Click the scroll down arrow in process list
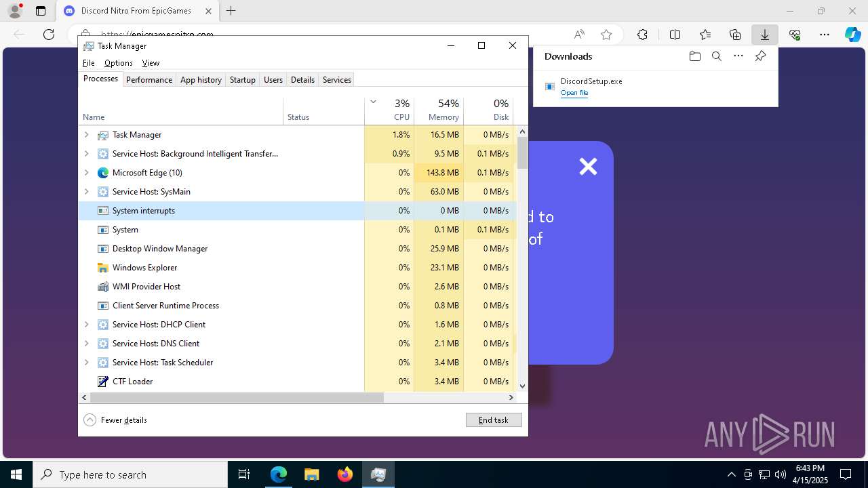Screen dimensions: 868x488 pyautogui.click(x=522, y=386)
